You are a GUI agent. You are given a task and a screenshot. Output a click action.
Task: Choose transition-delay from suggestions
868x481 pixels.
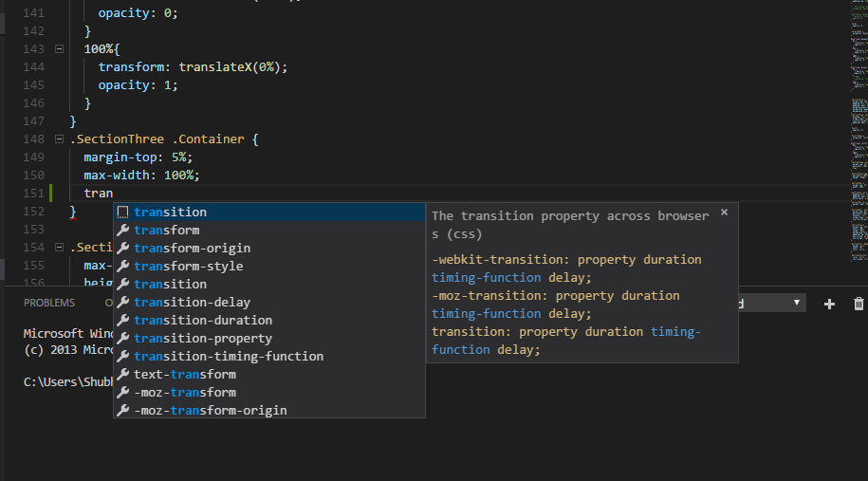(x=269, y=302)
